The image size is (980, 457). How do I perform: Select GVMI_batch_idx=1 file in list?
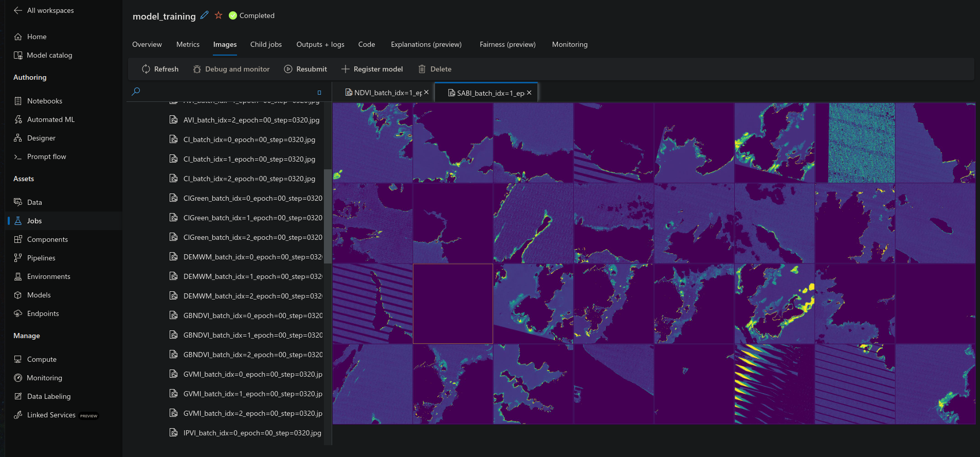point(246,394)
